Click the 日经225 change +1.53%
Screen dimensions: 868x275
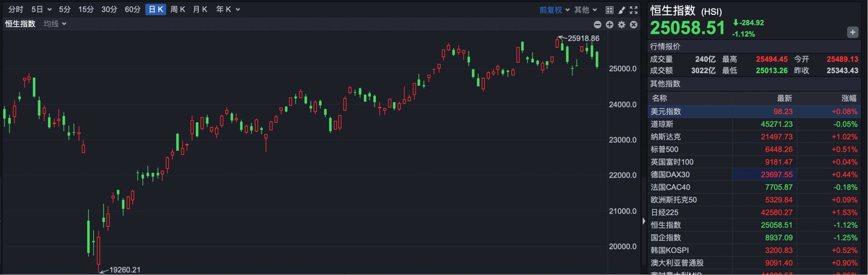pos(844,213)
